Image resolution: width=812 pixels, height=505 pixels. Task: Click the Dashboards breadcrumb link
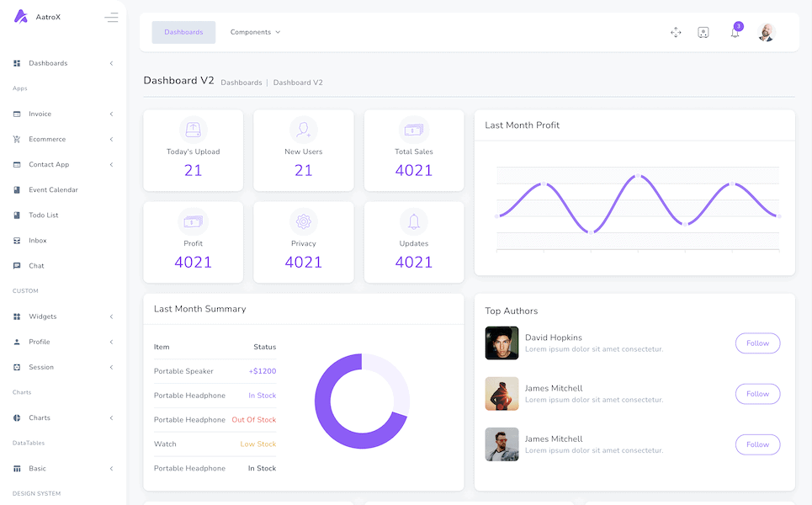coord(241,82)
